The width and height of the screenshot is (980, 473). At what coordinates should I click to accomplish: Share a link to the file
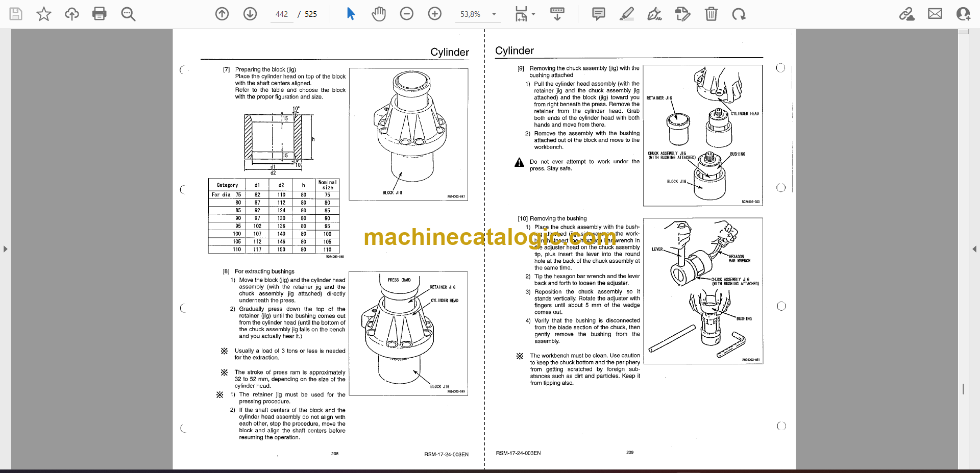[x=906, y=14]
